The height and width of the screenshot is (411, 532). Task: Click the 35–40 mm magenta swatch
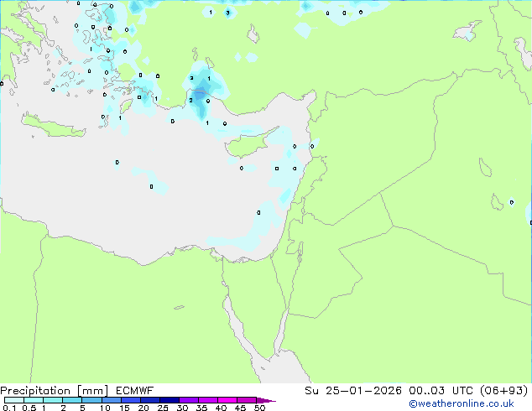coord(207,400)
